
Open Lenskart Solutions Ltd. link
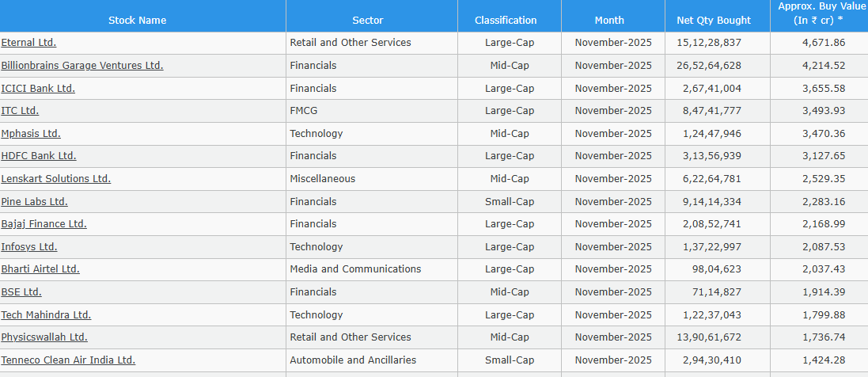tap(56, 179)
